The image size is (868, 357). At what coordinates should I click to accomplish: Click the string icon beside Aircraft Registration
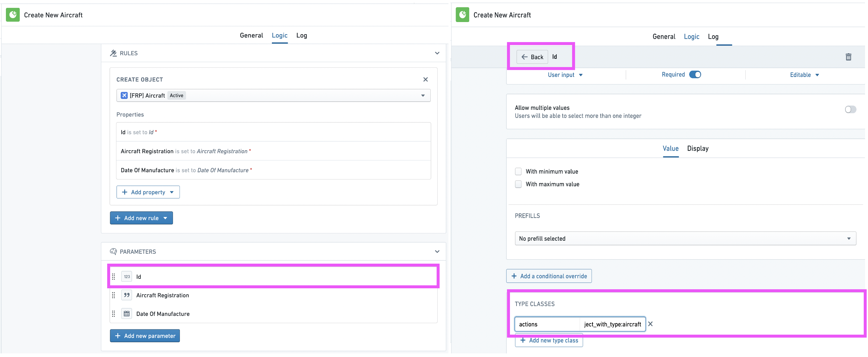click(x=127, y=295)
